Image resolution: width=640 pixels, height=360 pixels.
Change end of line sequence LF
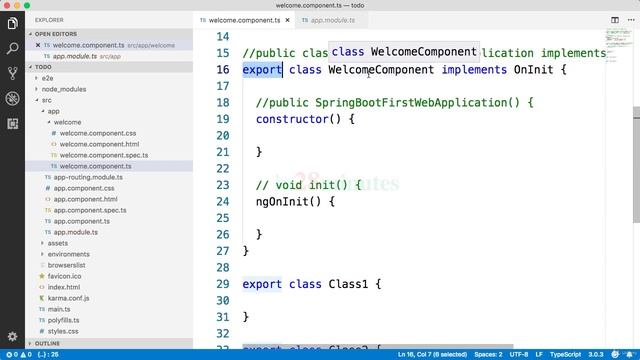(539, 355)
